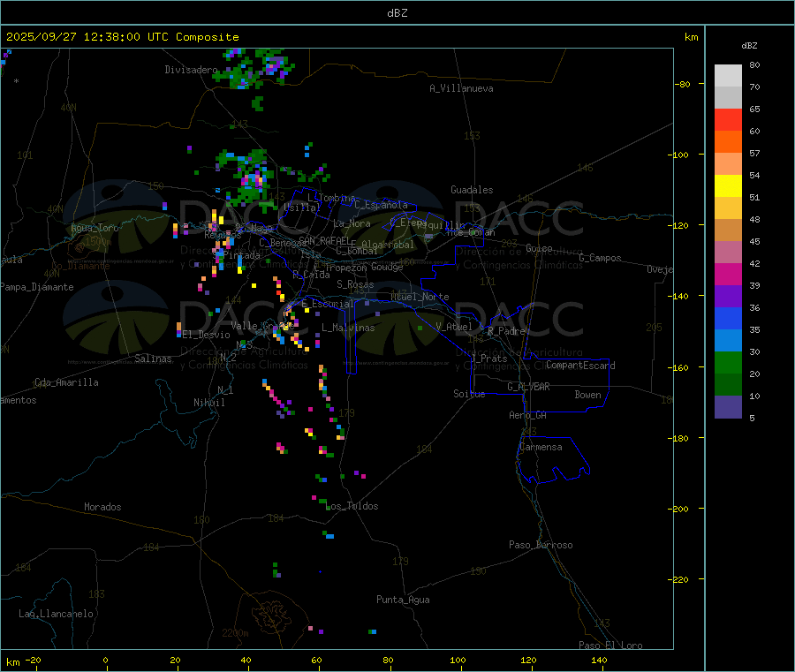Click the 39 dBZ purple legend swatch
The image size is (795, 672).
tap(728, 297)
